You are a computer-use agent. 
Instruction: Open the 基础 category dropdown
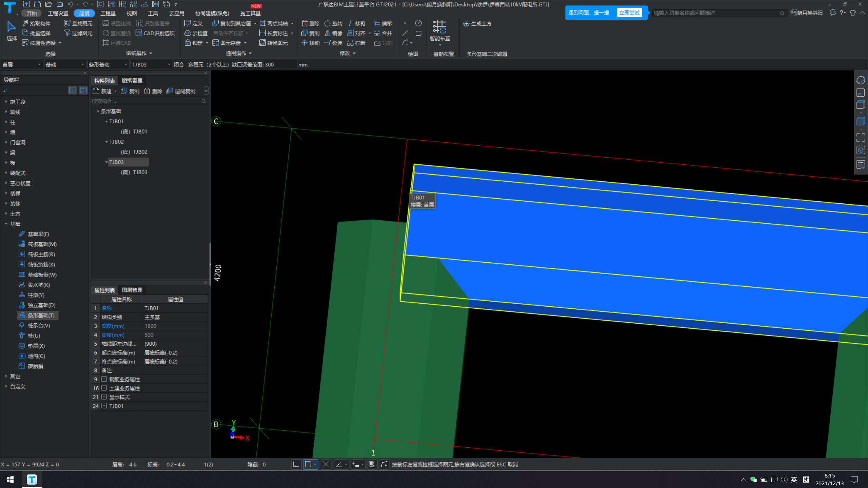(x=64, y=64)
